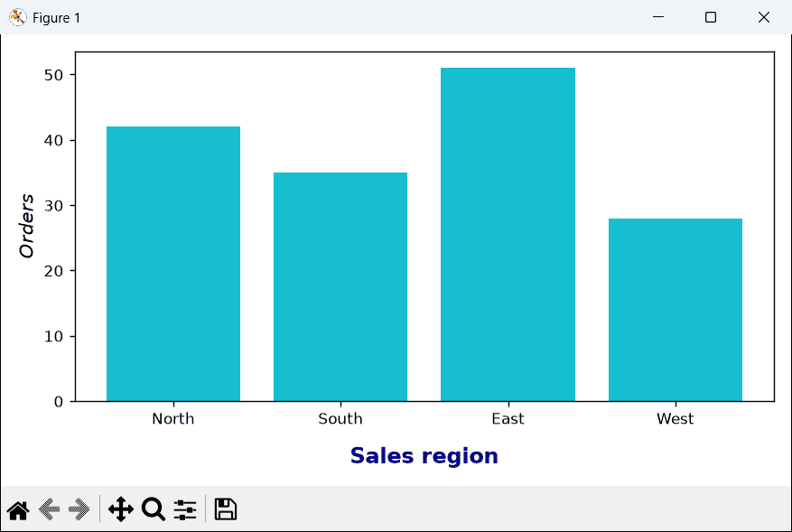Open the Configure subplots sliders tool
The height and width of the screenshot is (532, 792).
[x=185, y=509]
